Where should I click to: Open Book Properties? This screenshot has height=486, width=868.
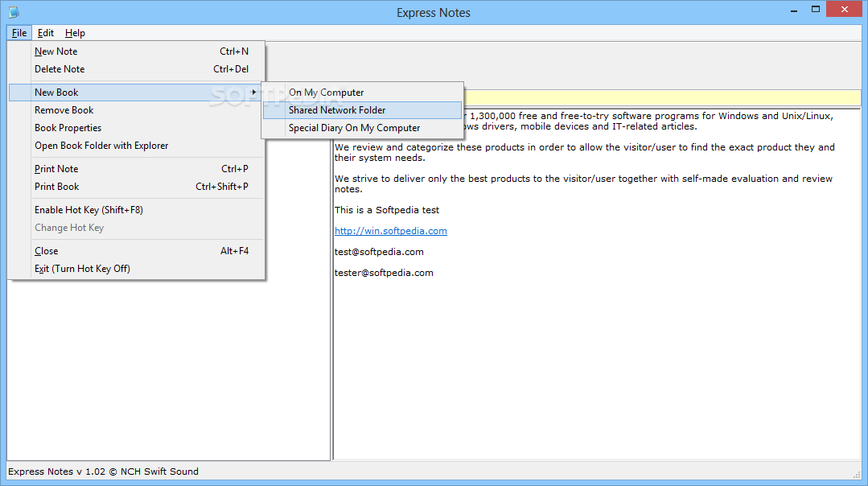point(137,128)
